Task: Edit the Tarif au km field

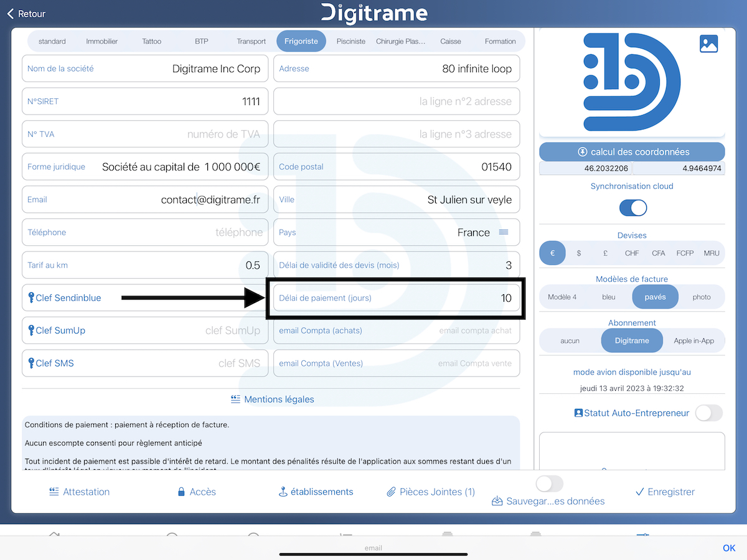Action: [145, 265]
